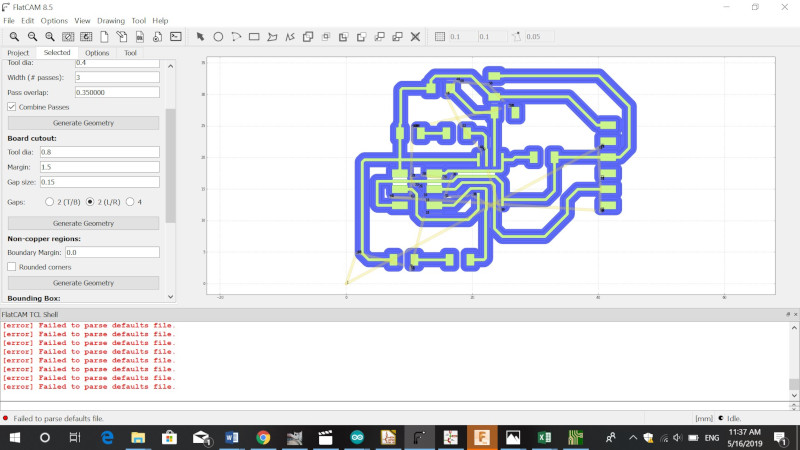Open the Command Line shell icon
Image resolution: width=800 pixels, height=450 pixels.
[176, 37]
